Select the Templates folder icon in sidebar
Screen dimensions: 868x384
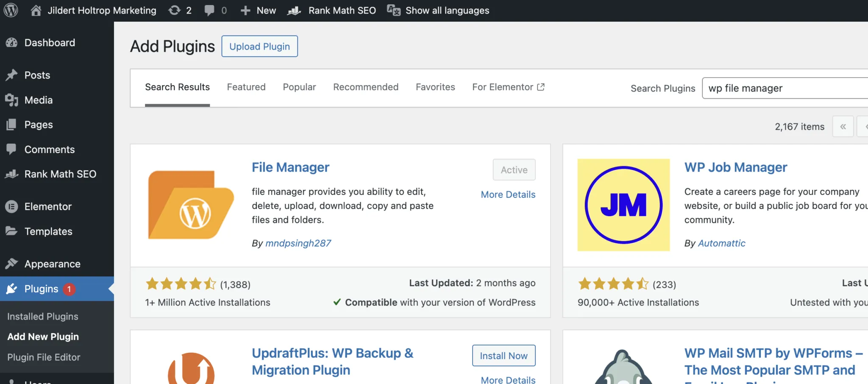pyautogui.click(x=12, y=231)
